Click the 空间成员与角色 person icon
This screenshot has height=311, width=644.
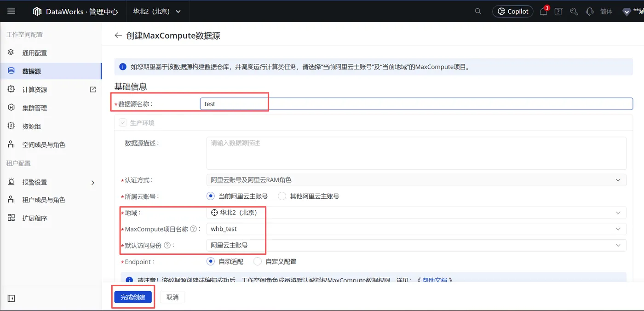(11, 144)
